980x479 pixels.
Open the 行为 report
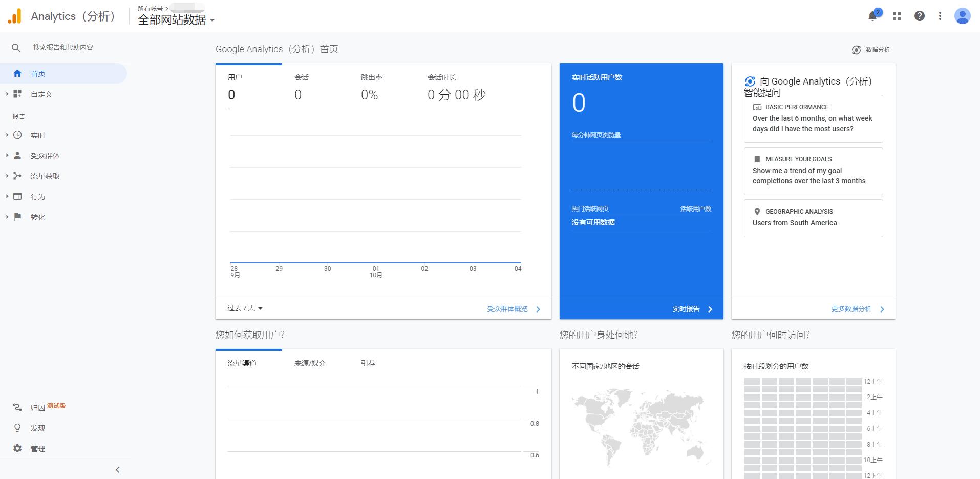tap(38, 196)
